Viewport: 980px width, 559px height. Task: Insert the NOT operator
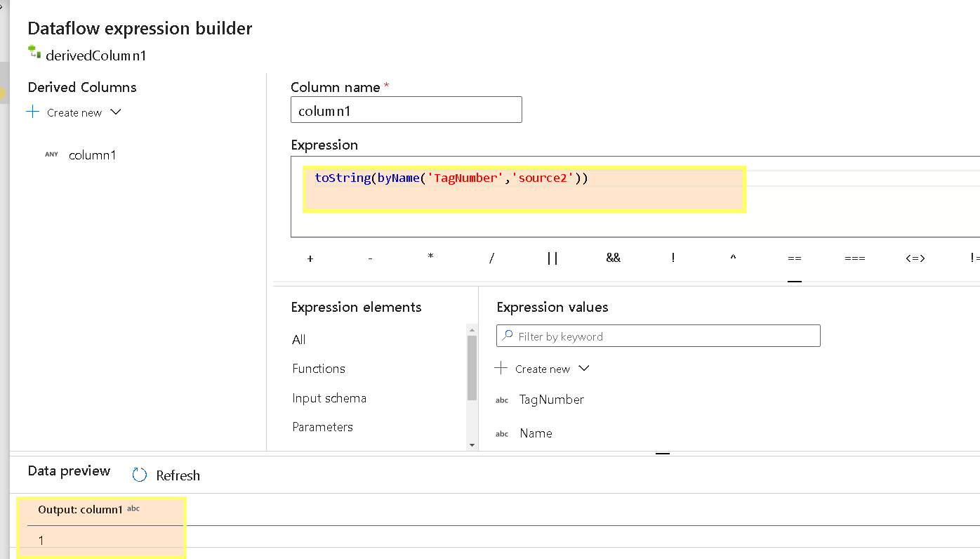[673, 258]
